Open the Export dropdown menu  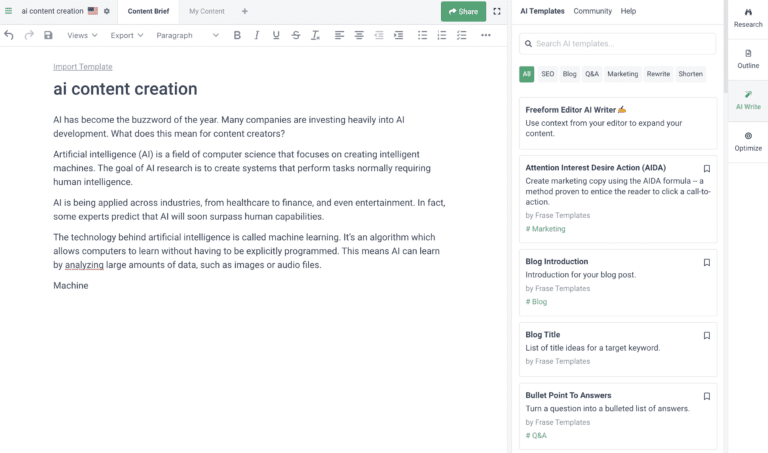pyautogui.click(x=127, y=35)
